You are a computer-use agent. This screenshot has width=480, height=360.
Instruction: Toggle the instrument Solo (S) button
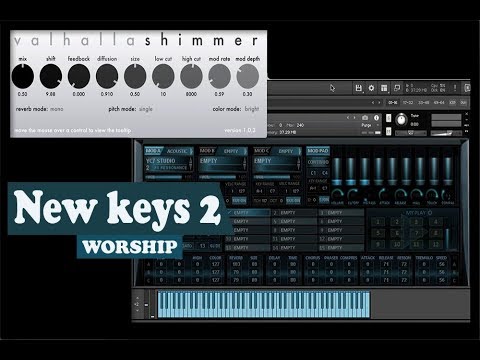[x=388, y=118]
